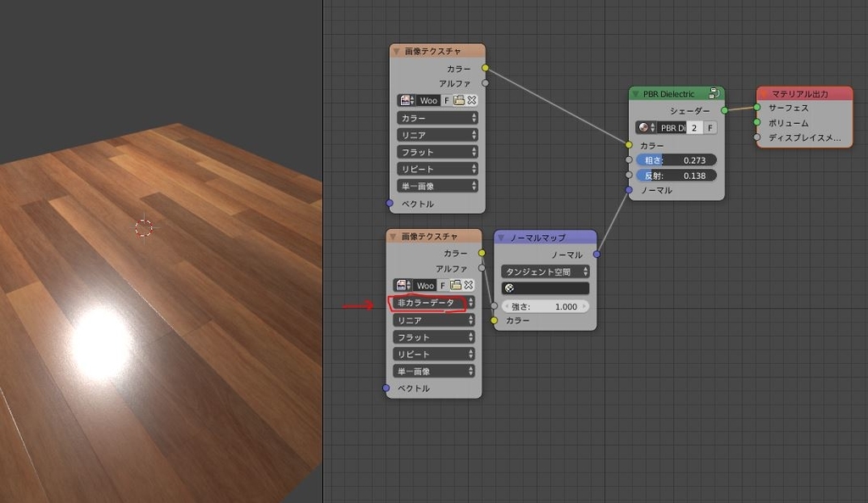Open image browser in lower Image Texture node

click(x=403, y=285)
